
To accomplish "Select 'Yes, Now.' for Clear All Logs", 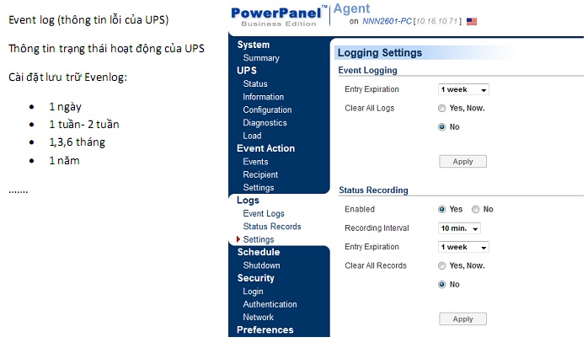I will pyautogui.click(x=442, y=109).
